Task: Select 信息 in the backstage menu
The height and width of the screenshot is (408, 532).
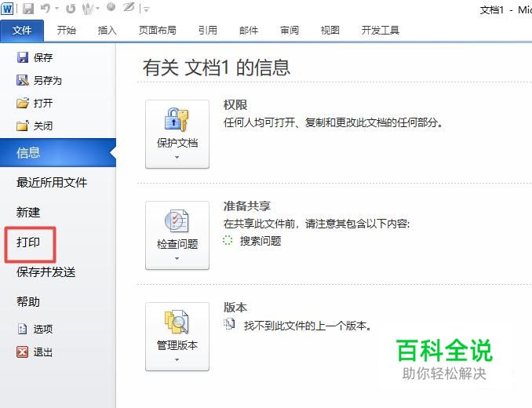Action: (x=58, y=153)
